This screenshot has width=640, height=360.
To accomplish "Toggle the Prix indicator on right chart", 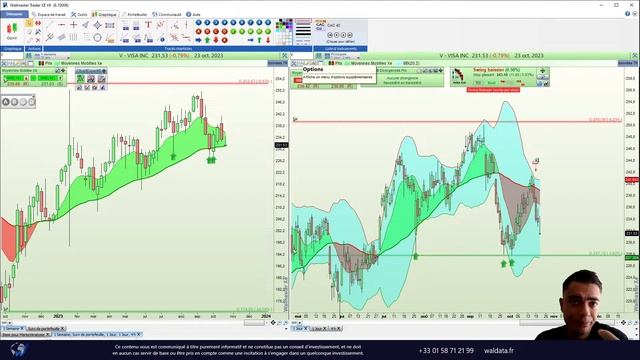I will coord(336,63).
